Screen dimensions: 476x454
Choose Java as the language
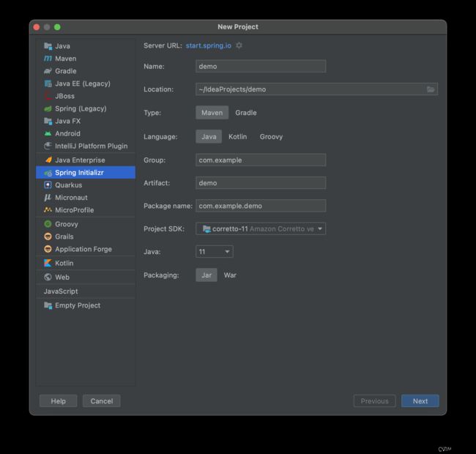pos(209,136)
